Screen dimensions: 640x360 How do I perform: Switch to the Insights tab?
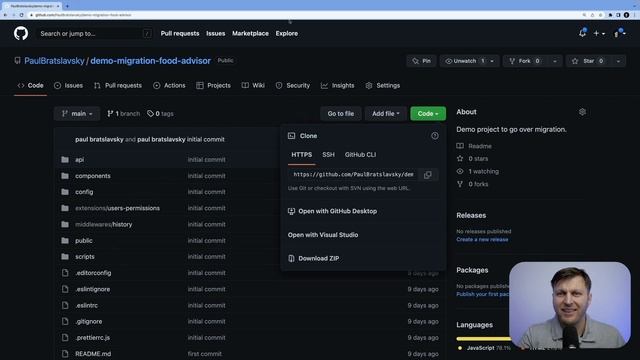click(x=338, y=85)
